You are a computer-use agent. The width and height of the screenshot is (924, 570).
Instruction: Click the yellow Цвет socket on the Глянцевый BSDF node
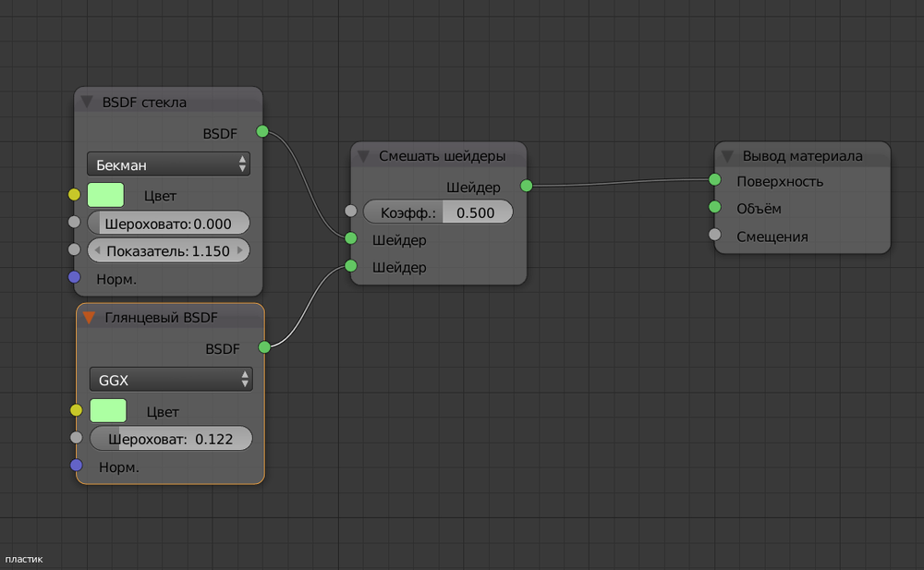click(77, 410)
